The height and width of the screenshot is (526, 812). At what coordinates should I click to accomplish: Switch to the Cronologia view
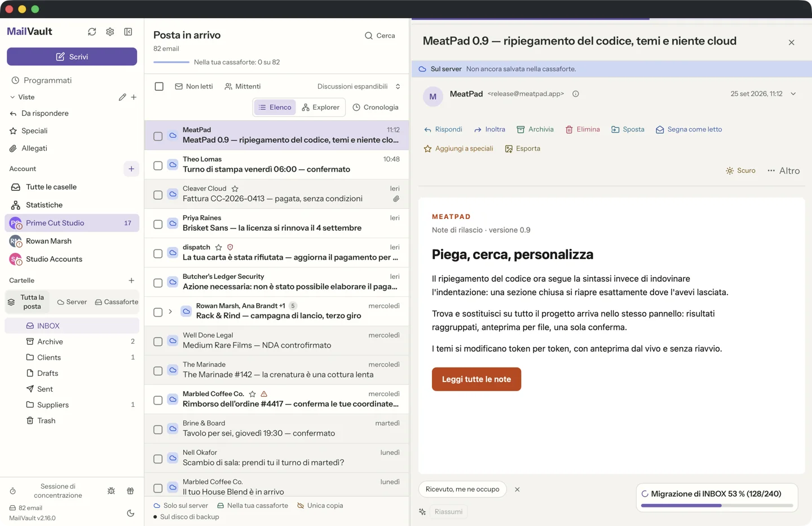point(376,107)
